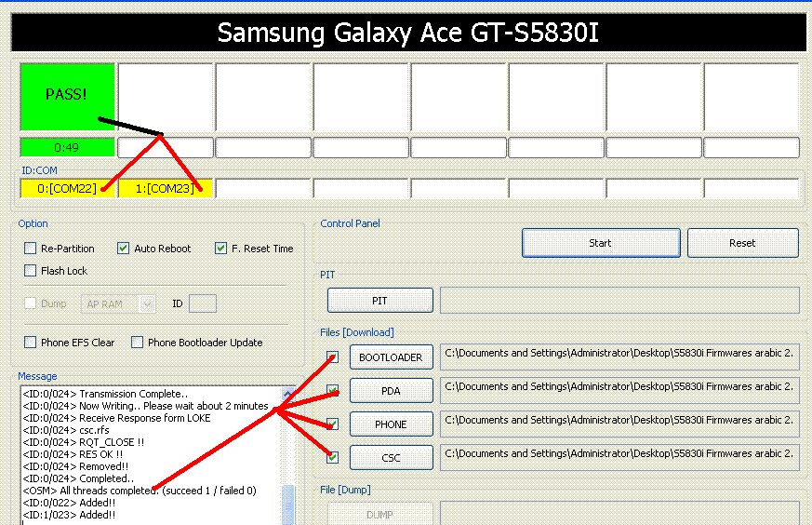
Task: Click the Samsung Galaxy Ace title banner
Action: click(408, 33)
